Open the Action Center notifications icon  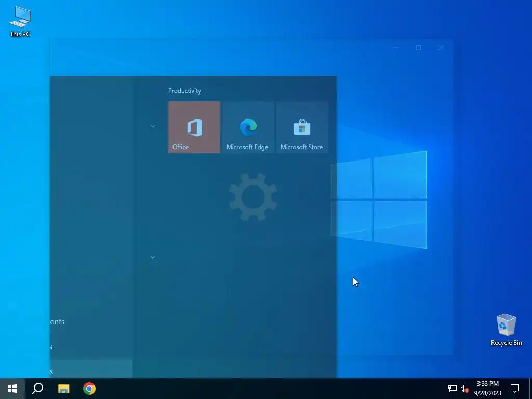(x=515, y=389)
